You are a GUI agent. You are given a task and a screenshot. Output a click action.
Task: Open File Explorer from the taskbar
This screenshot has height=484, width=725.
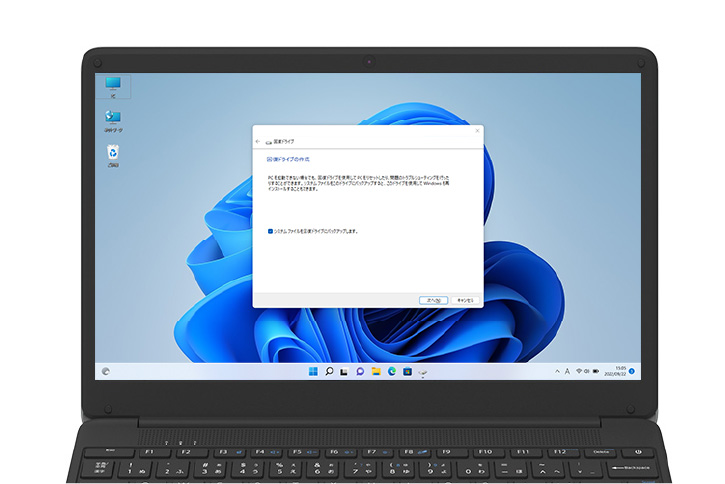[376, 371]
